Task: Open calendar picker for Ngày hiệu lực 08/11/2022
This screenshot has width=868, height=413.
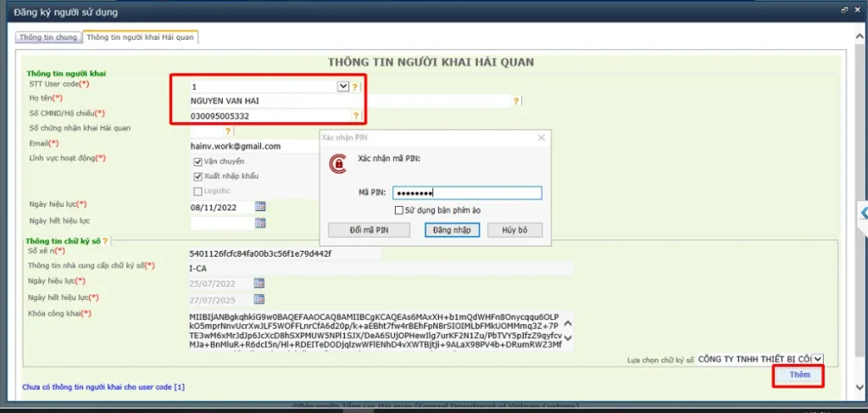Action: (x=260, y=207)
